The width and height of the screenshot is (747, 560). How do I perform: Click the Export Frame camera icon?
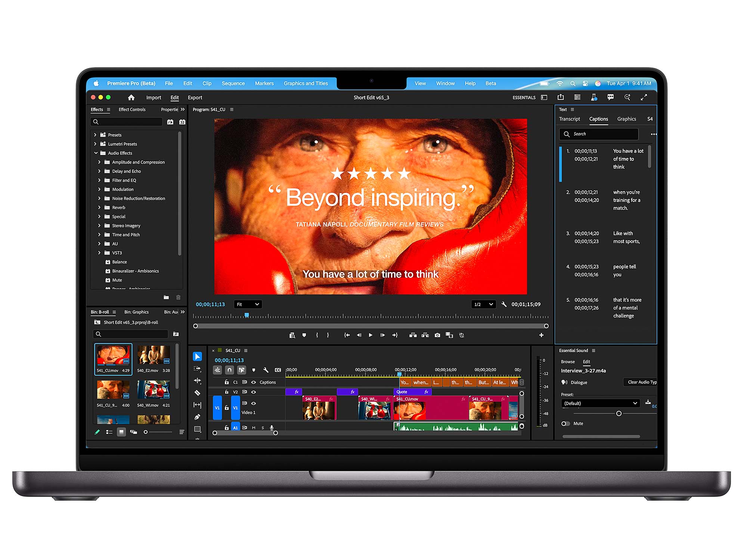coord(437,335)
